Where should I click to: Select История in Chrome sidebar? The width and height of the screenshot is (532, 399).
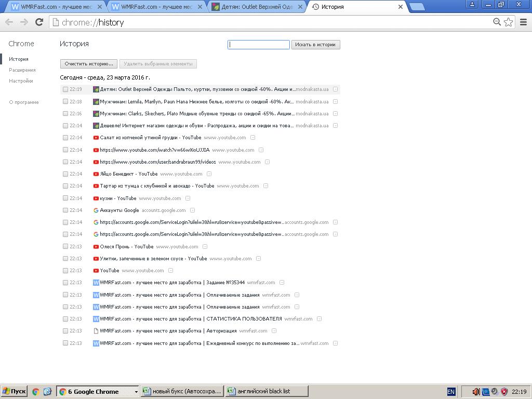(19, 59)
